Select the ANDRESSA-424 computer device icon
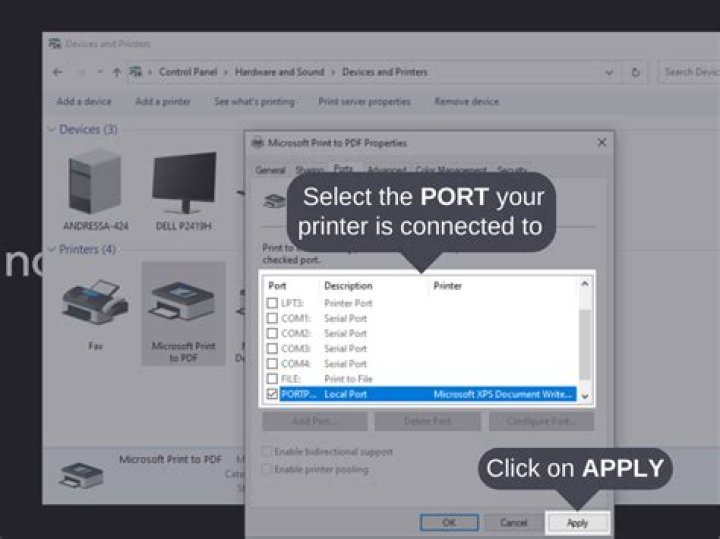The image size is (720, 539). pos(94,183)
